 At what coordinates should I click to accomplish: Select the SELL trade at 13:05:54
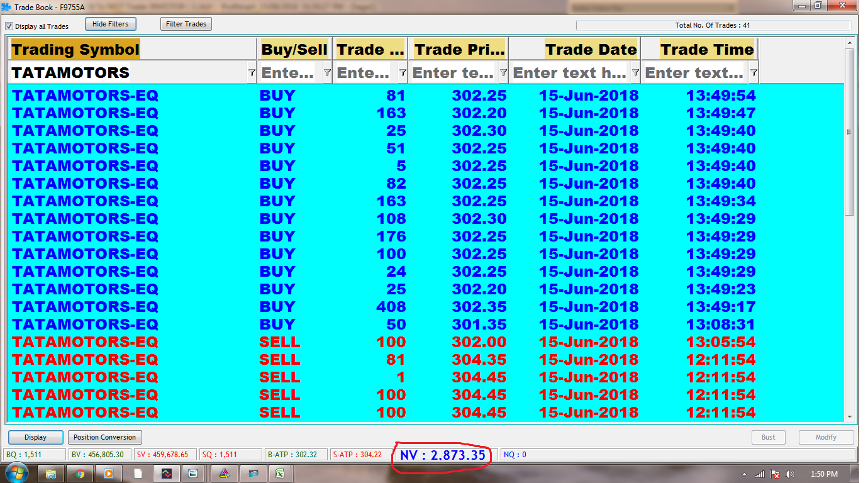tap(426, 342)
